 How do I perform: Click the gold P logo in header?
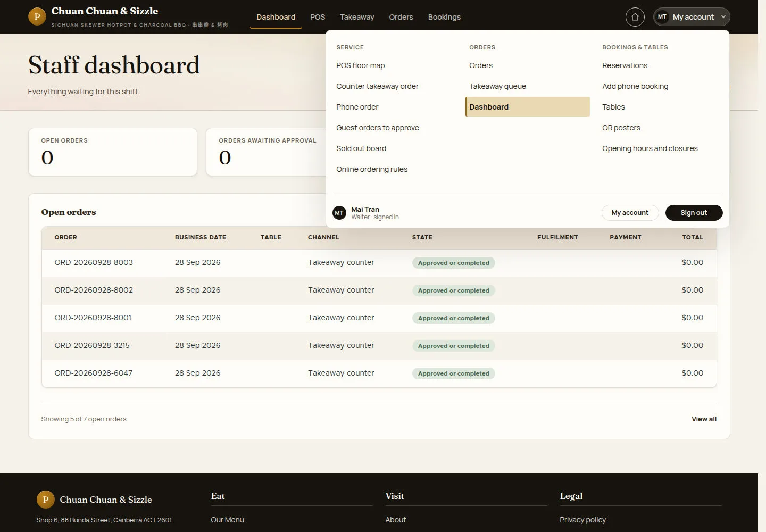point(37,16)
